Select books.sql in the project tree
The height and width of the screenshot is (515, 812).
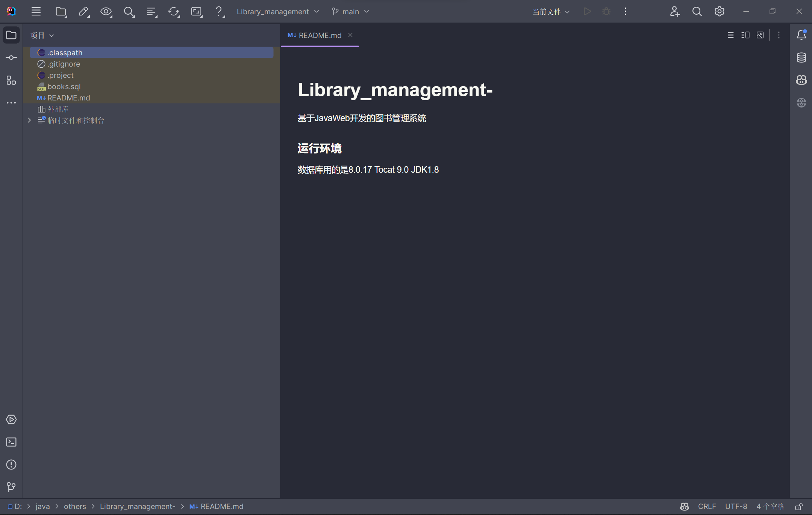[x=64, y=87]
